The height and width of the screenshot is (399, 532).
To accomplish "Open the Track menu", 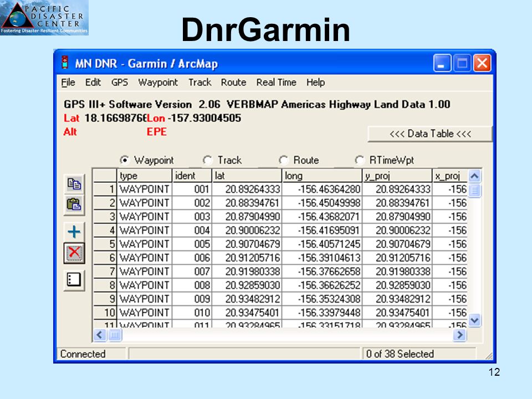I will (x=200, y=83).
